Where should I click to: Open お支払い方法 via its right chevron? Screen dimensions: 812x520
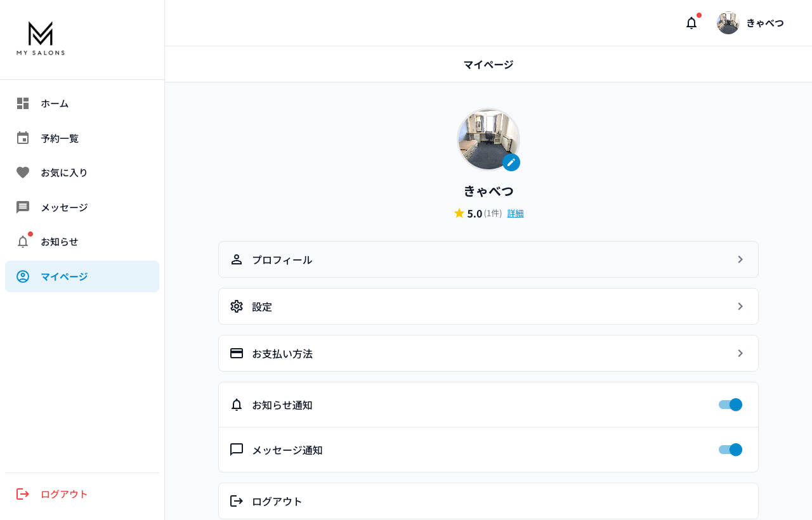point(740,353)
